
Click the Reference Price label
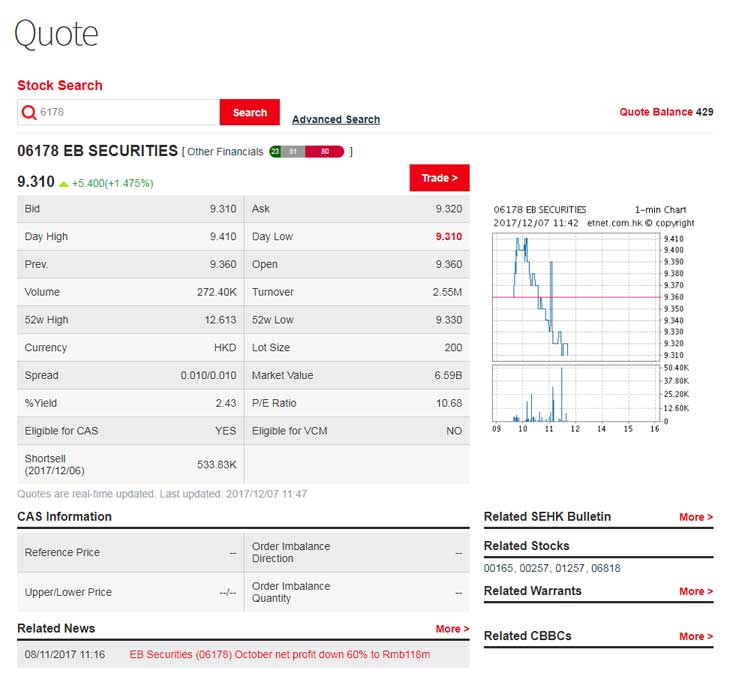62,553
